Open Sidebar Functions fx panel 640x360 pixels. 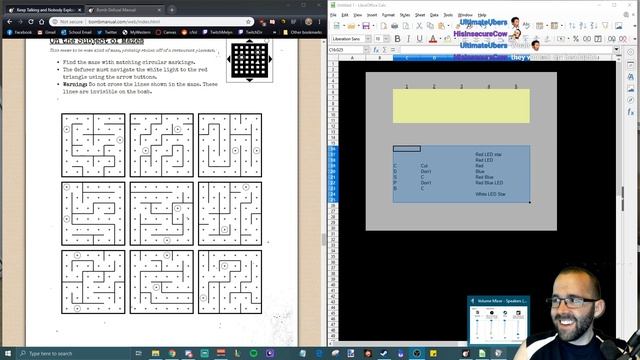click(631, 111)
